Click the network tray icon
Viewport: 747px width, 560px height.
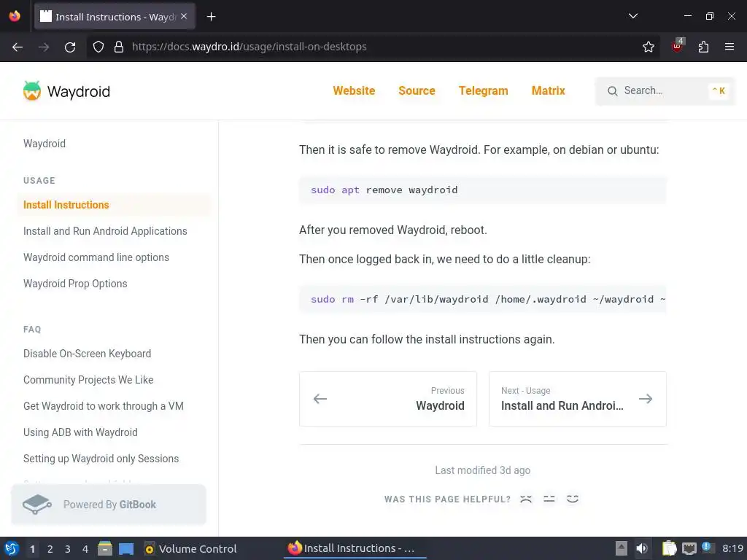coord(689,548)
